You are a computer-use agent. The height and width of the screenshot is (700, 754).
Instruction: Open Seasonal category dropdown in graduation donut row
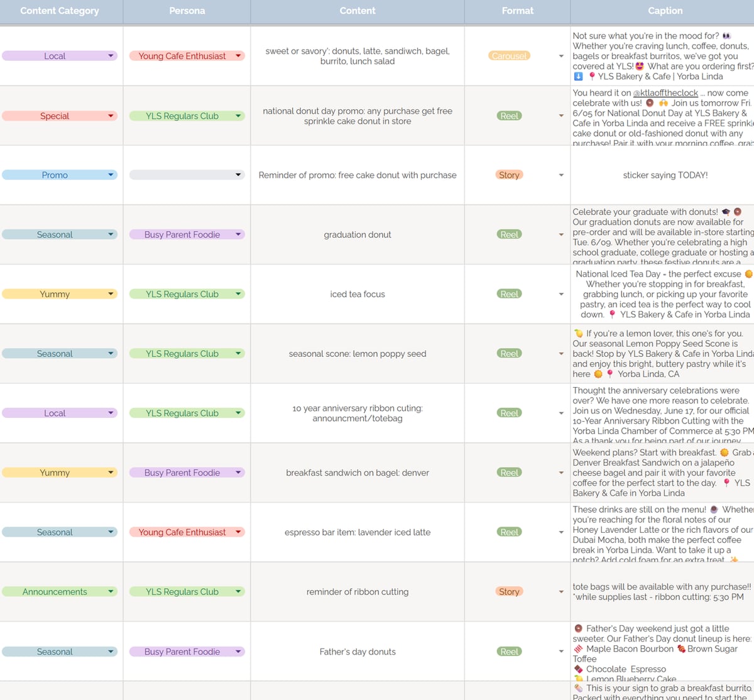pyautogui.click(x=60, y=234)
